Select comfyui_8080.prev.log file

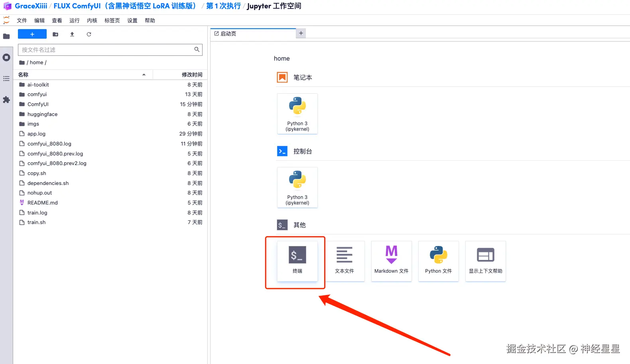(110, 153)
